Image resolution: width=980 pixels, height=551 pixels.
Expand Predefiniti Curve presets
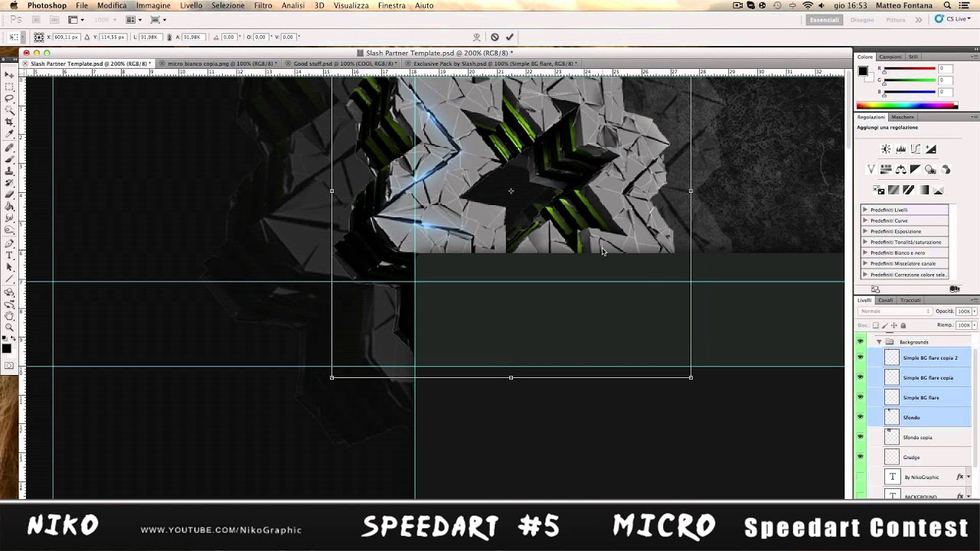pyautogui.click(x=866, y=220)
